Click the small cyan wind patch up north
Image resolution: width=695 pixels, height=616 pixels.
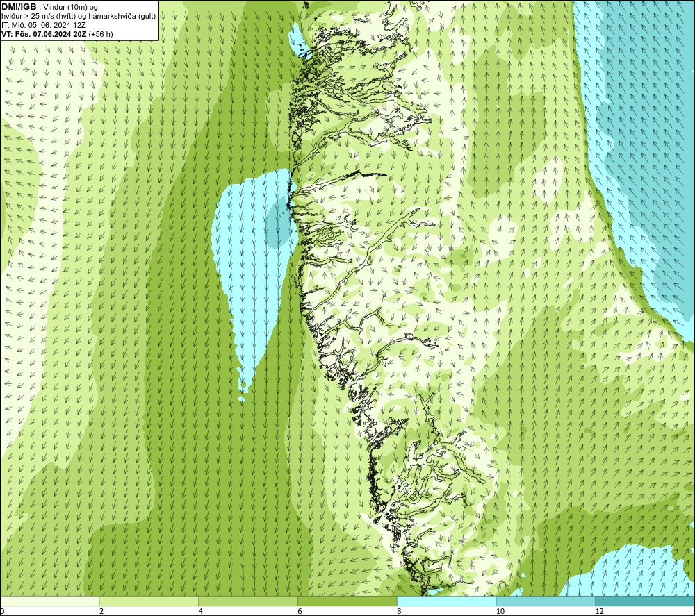pyautogui.click(x=298, y=41)
